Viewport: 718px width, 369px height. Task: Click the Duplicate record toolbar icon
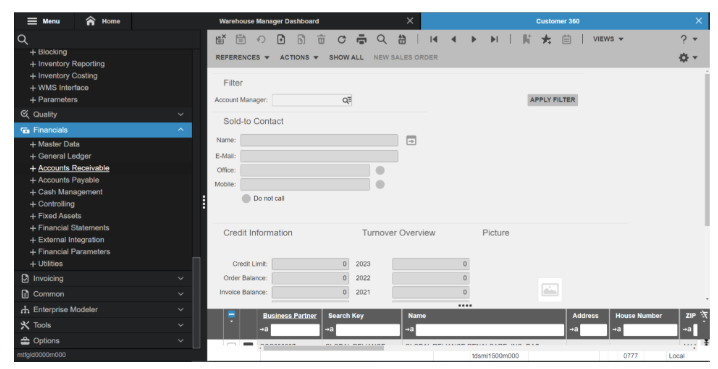click(301, 39)
